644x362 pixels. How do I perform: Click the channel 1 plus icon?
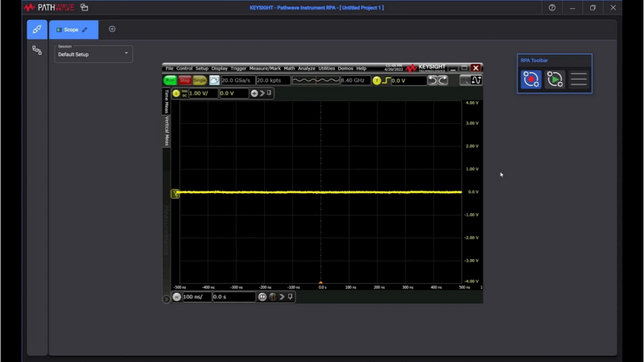click(254, 93)
